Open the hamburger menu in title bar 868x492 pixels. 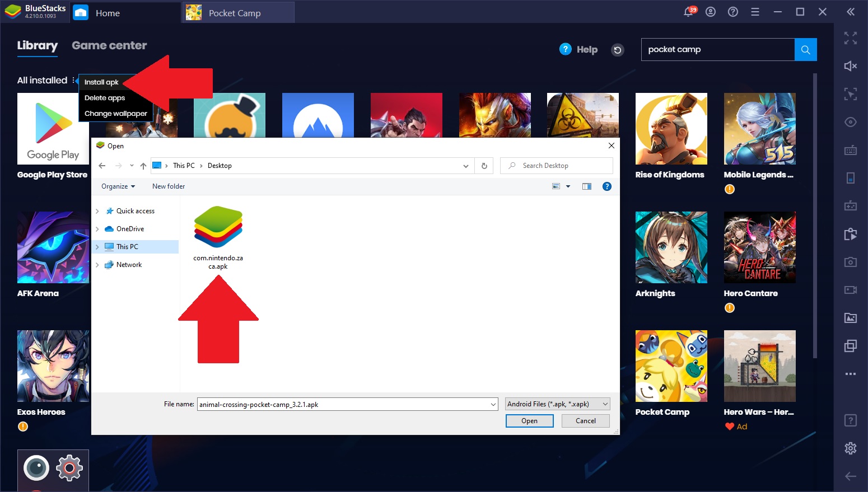click(x=755, y=12)
